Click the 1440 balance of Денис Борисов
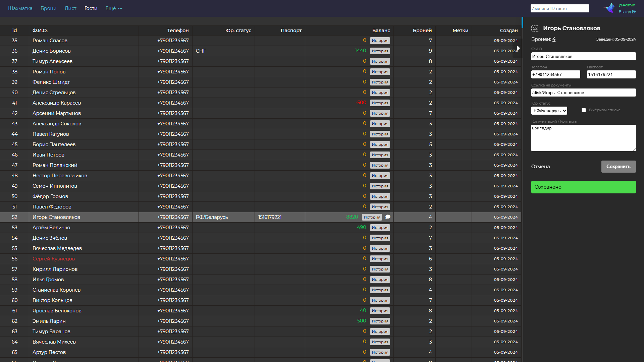 point(361,51)
